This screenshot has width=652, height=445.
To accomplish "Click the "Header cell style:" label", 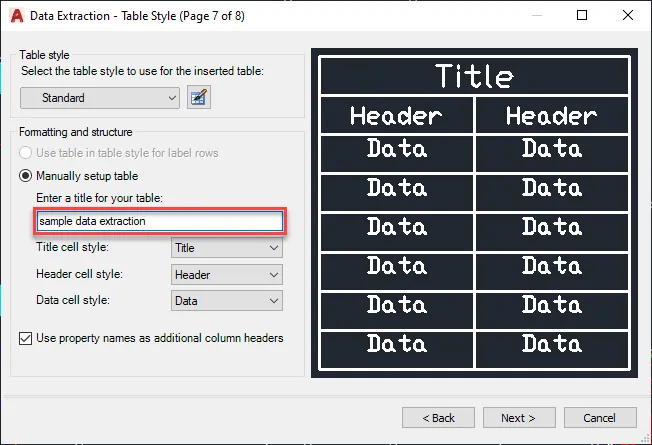I will [79, 274].
